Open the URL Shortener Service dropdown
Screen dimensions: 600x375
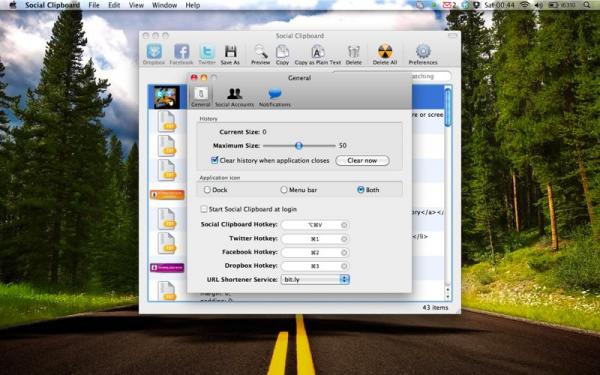click(x=315, y=279)
